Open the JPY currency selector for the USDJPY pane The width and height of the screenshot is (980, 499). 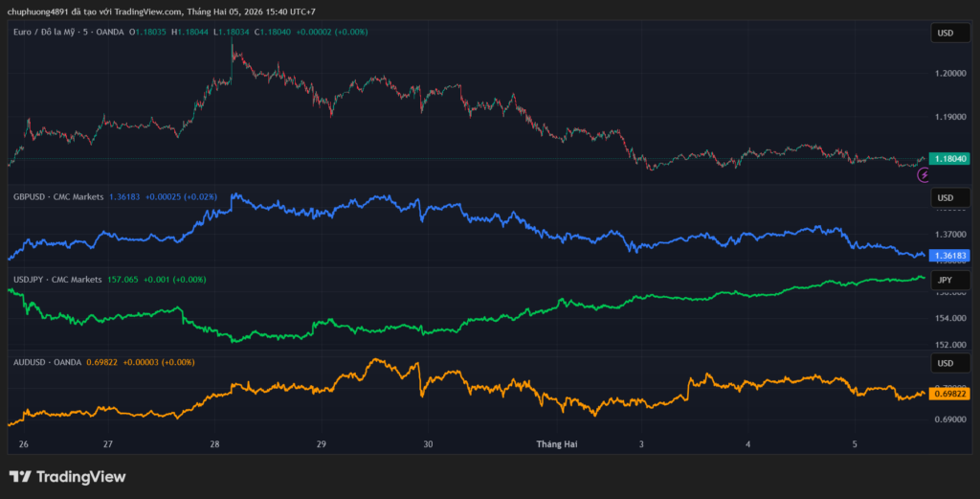coord(945,280)
